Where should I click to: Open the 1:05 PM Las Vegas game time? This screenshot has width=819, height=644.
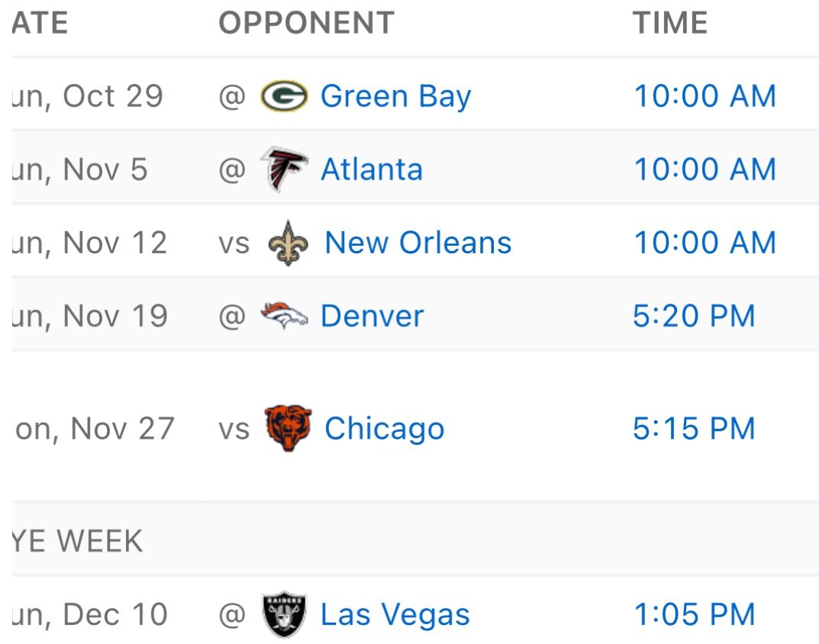point(694,614)
